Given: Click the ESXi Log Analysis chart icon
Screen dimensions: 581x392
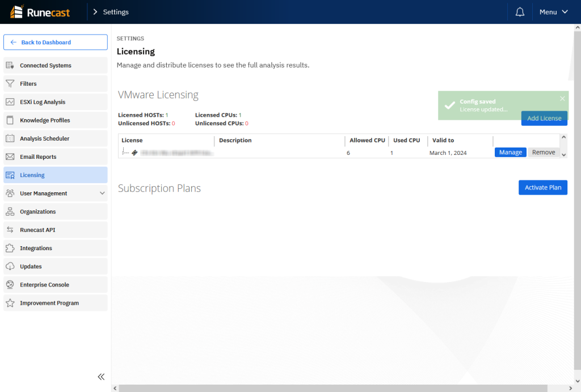Looking at the screenshot, I should [10, 102].
